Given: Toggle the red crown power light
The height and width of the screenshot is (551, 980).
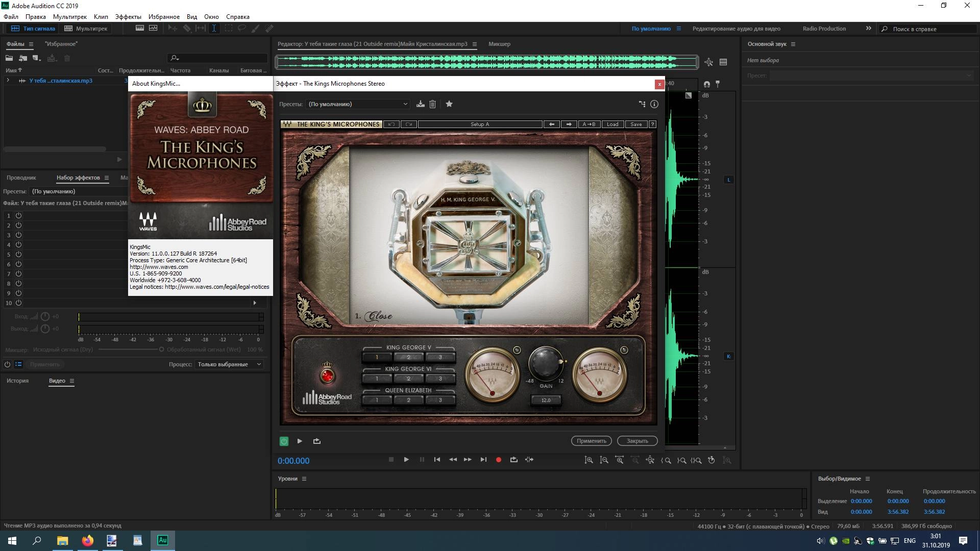Looking at the screenshot, I should (x=327, y=375).
